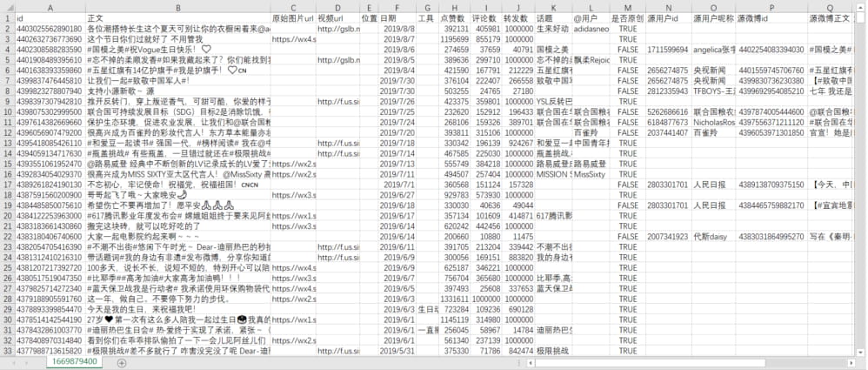Click the horizontal scrollbar left arrow
Image resolution: width=868 pixels, height=370 pixels.
[531, 363]
